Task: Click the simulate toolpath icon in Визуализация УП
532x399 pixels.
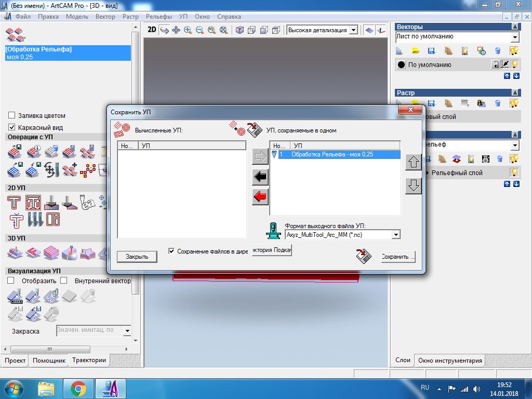Action: (x=15, y=296)
